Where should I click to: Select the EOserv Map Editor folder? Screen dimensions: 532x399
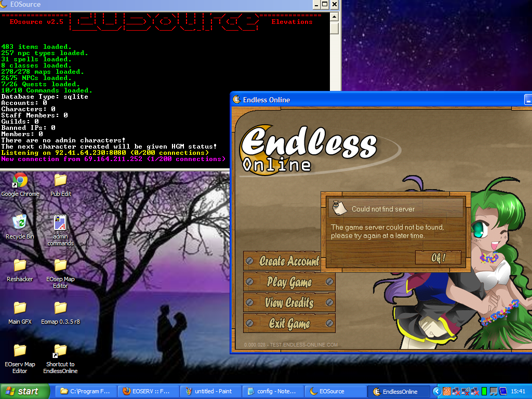coord(20,350)
